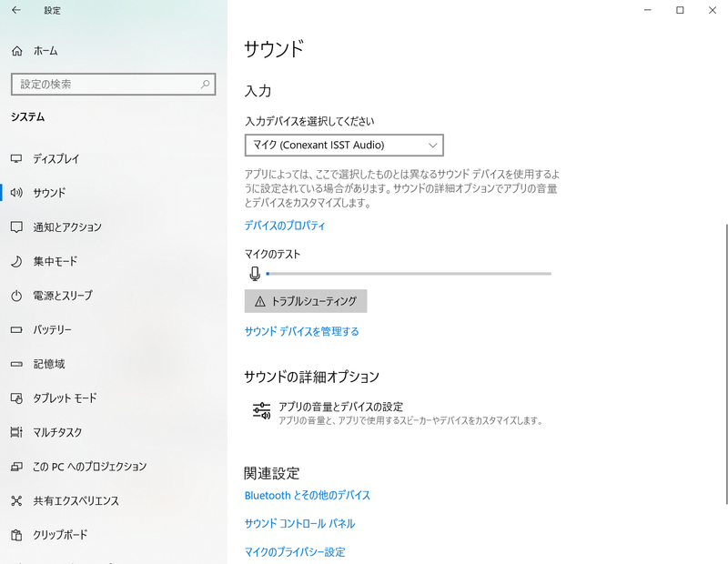
Task: Open the Home (ホーム) icon
Action: tap(16, 51)
